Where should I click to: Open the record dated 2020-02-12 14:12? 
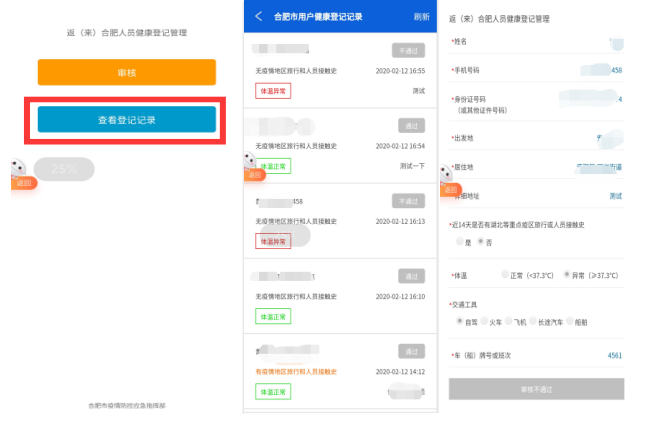point(341,369)
